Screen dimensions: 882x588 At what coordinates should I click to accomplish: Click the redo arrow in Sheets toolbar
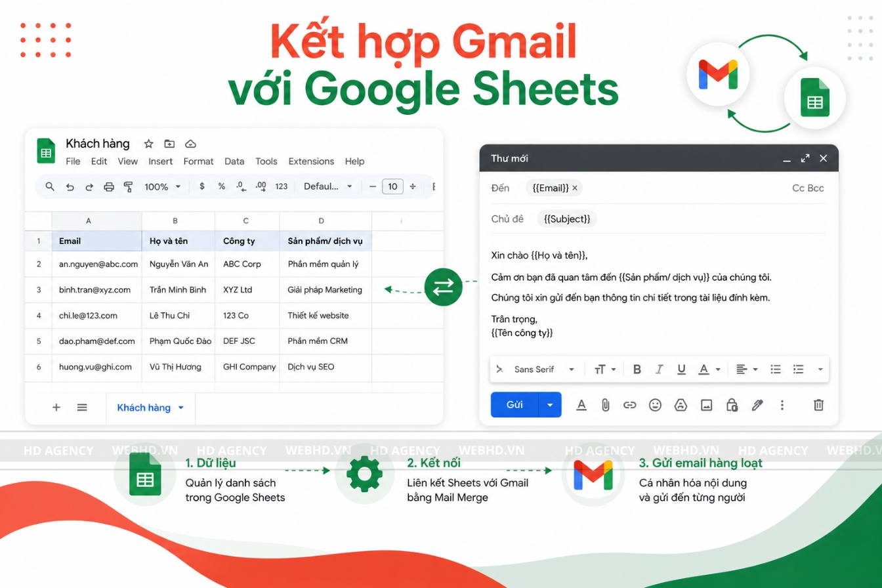(x=89, y=187)
